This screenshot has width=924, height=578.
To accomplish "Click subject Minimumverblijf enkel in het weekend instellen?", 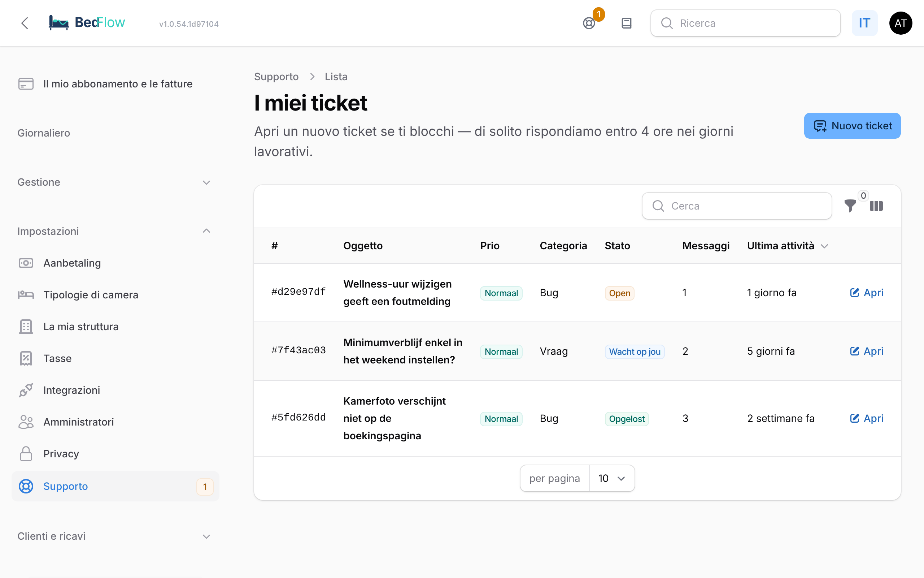I will 403,351.
